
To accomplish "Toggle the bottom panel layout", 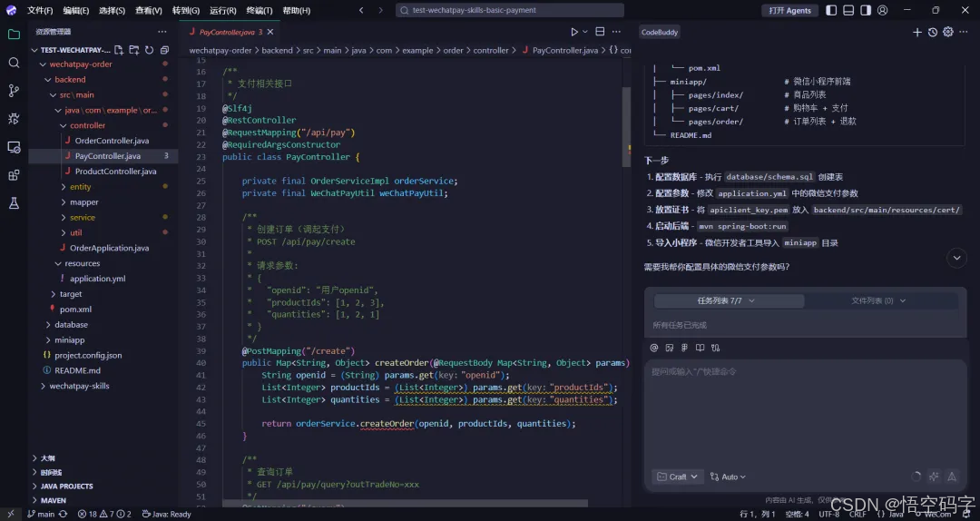I will coord(848,10).
